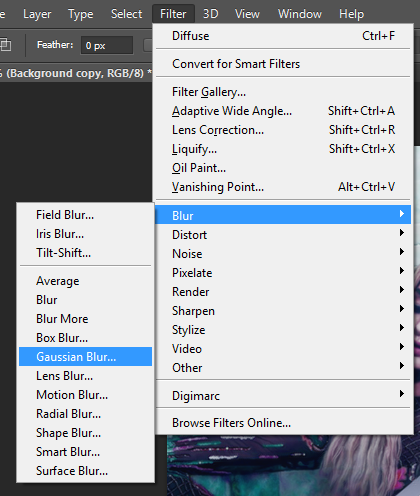Expand the Digimarc submenu

[283, 396]
